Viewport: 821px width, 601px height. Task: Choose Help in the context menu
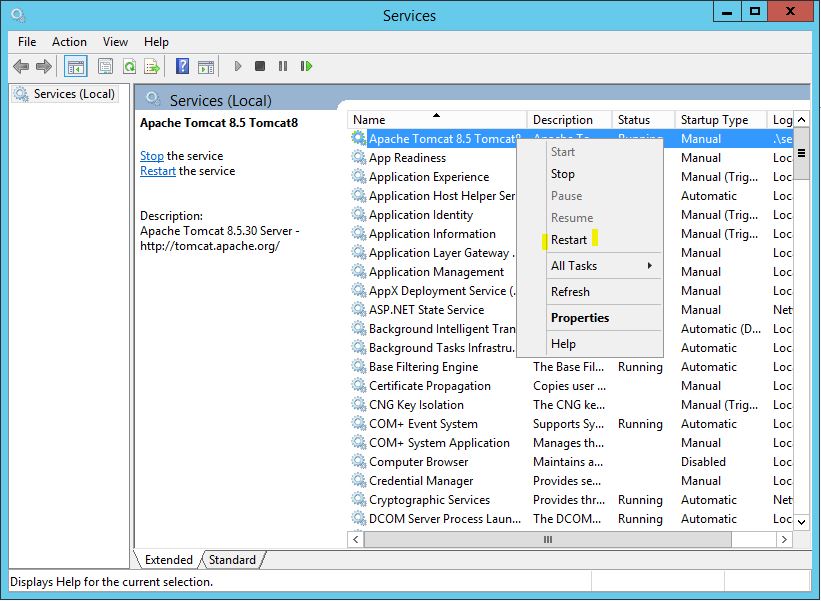pyautogui.click(x=590, y=344)
